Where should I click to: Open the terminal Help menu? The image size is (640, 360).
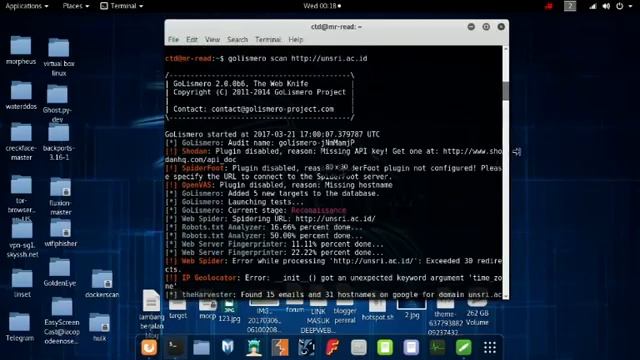pos(296,40)
